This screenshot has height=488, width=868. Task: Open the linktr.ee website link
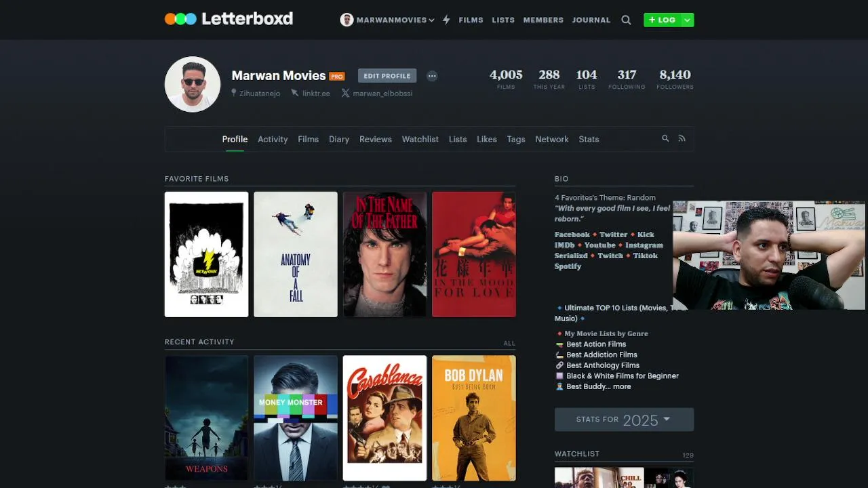(311, 93)
